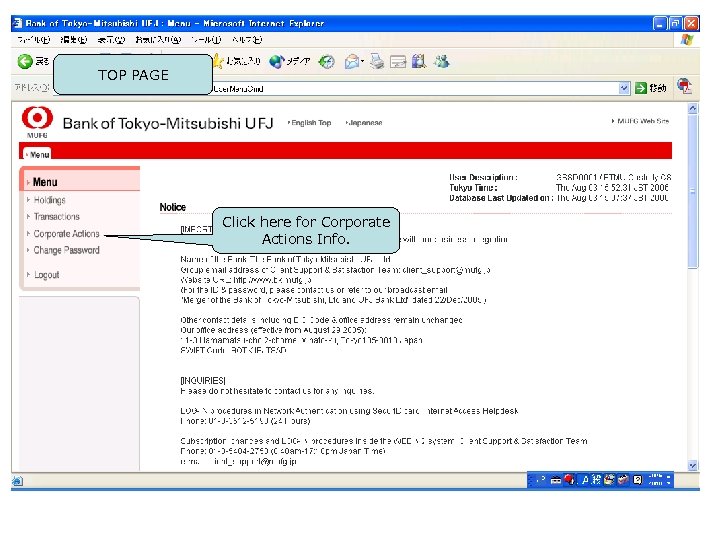The width and height of the screenshot is (720, 540).
Task: Click the Menu tab on red bar
Action: [x=38, y=154]
